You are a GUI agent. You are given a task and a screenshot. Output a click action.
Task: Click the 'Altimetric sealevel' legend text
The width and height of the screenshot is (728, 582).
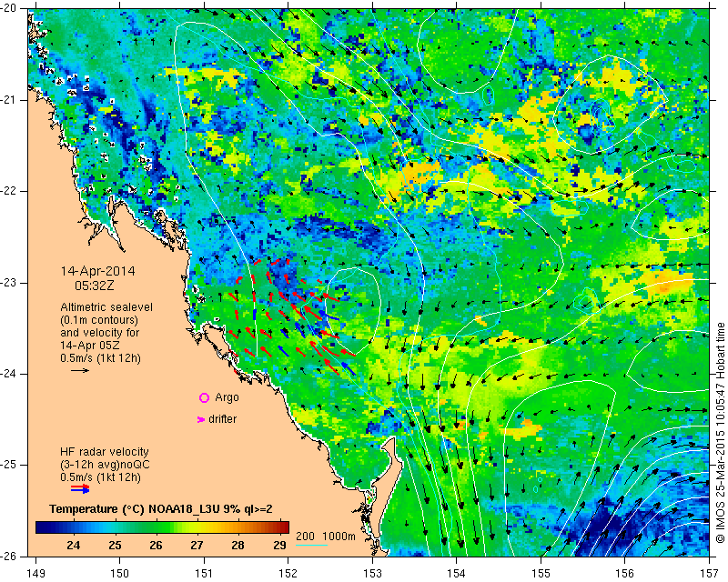pos(106,307)
